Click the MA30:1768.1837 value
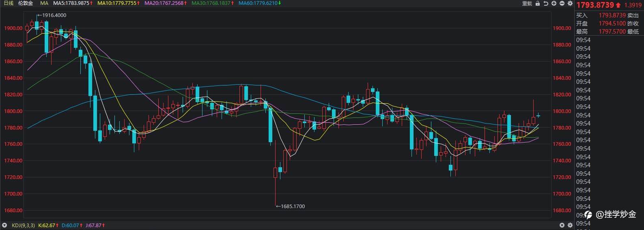Viewport: 644px width, 230px height. point(211,3)
